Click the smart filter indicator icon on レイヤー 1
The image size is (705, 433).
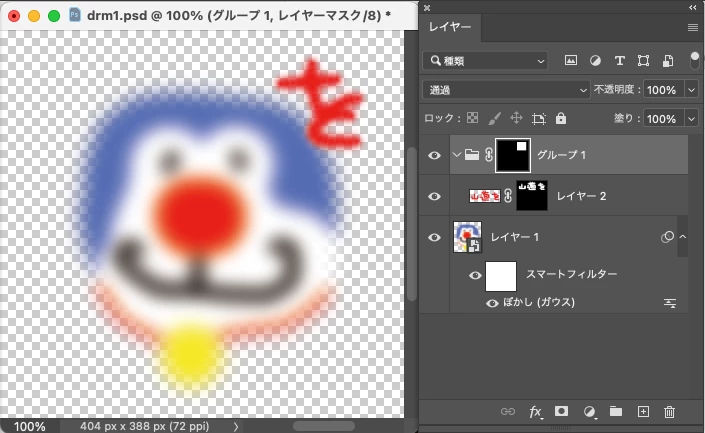[x=667, y=237]
